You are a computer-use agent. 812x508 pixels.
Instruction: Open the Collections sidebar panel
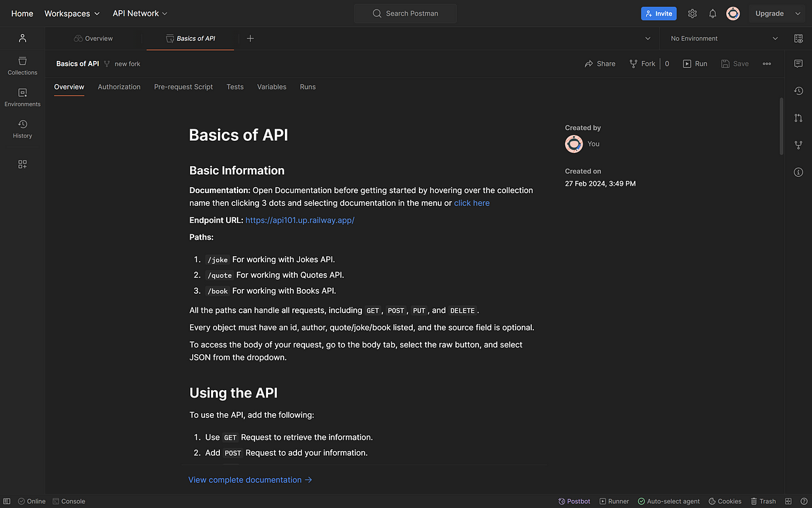point(22,66)
